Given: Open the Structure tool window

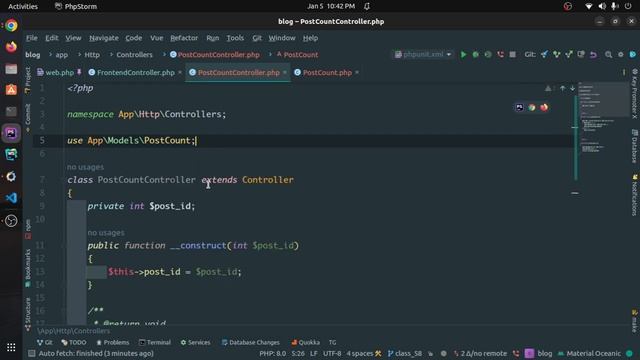Looking at the screenshot, I should (x=28, y=314).
